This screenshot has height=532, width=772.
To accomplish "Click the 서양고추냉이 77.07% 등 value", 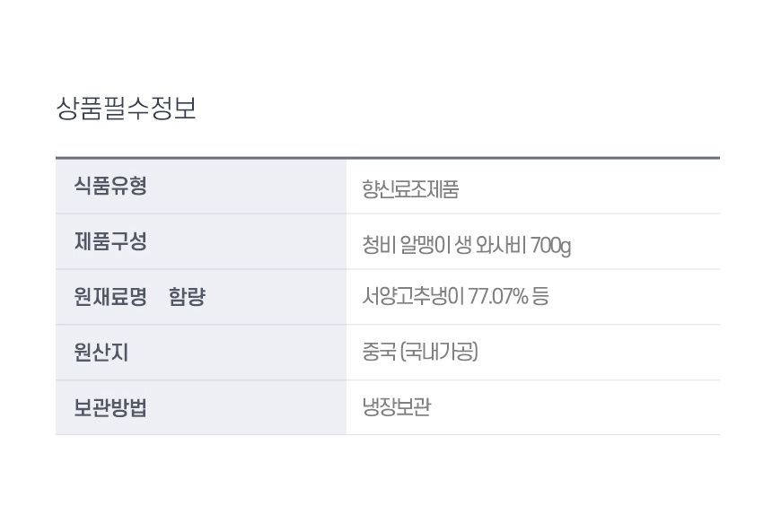I will [x=455, y=296].
